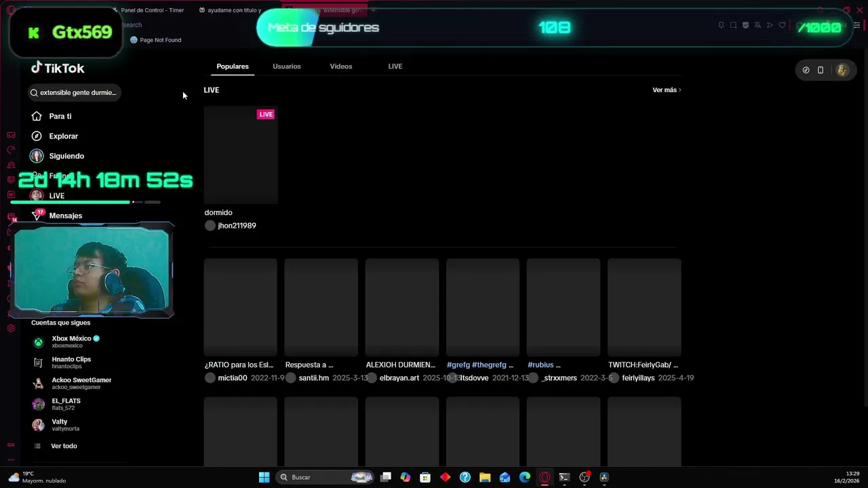
Task: Expand Ver más in LIVE section
Action: coord(667,90)
